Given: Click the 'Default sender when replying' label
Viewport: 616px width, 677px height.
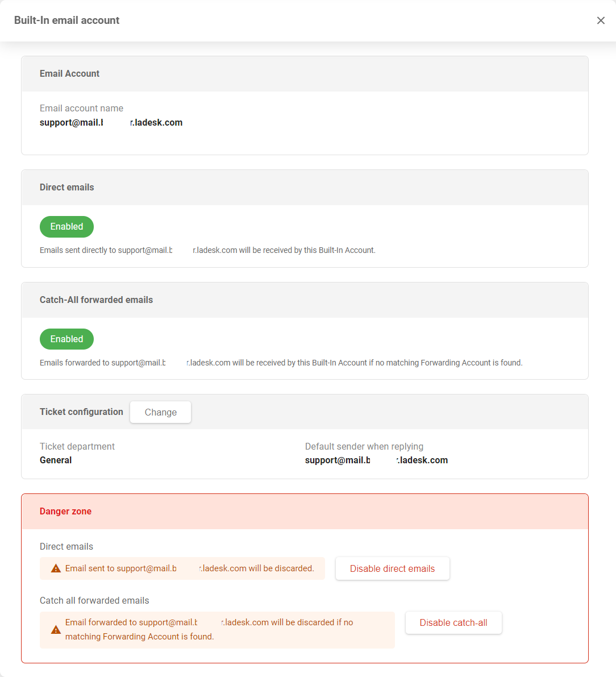Looking at the screenshot, I should pyautogui.click(x=364, y=447).
